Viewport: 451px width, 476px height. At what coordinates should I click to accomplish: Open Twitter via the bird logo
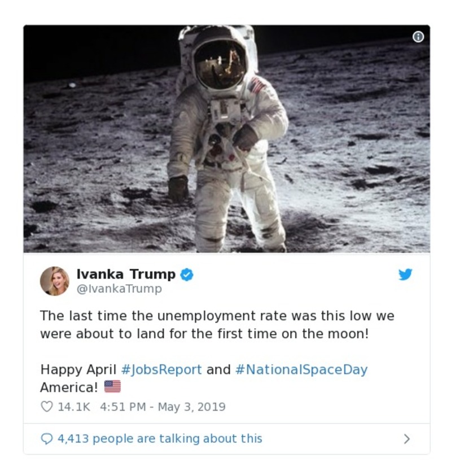405,276
